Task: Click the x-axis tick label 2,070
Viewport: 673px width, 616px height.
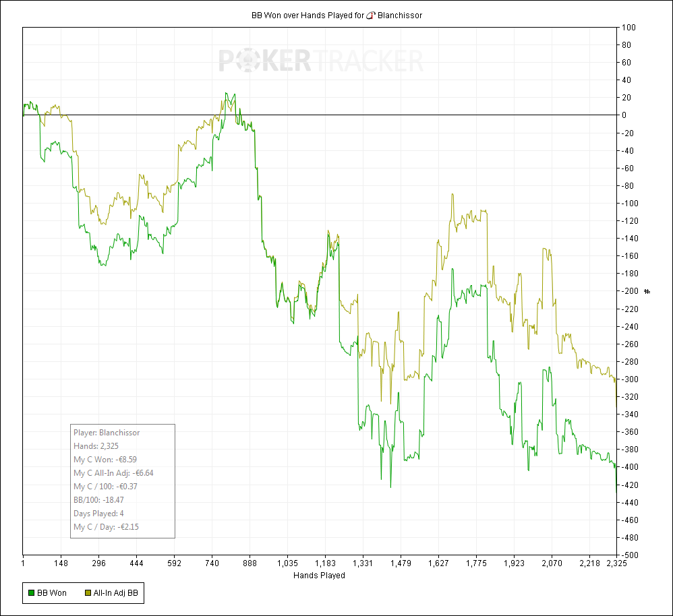Action: [552, 563]
